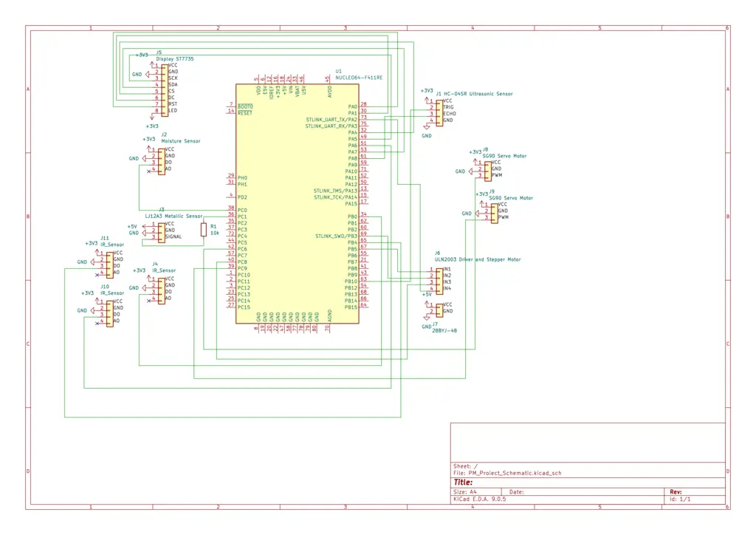Click the PWM pin of servo J9
756x535 pixels.
[x=504, y=217]
